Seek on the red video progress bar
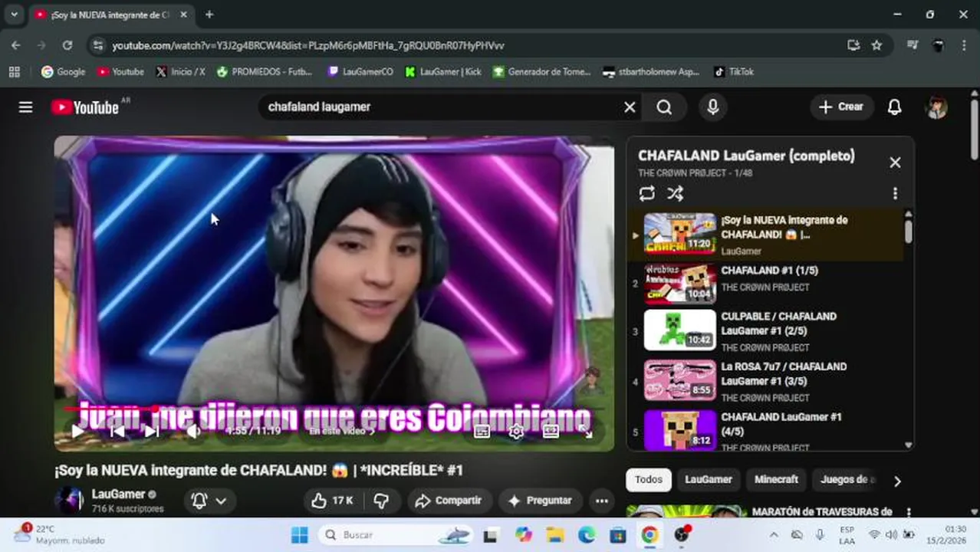The height and width of the screenshot is (552, 980). tap(334, 408)
